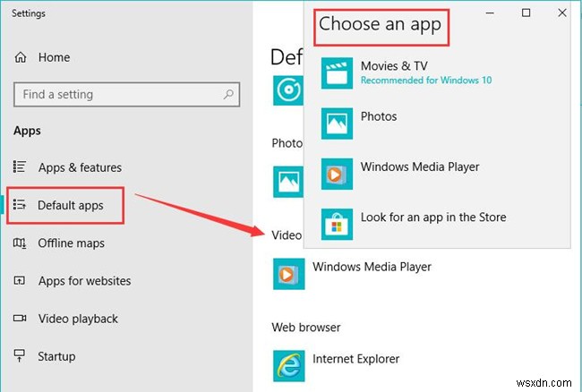Click Windows Media Player icon under Video

289,274
